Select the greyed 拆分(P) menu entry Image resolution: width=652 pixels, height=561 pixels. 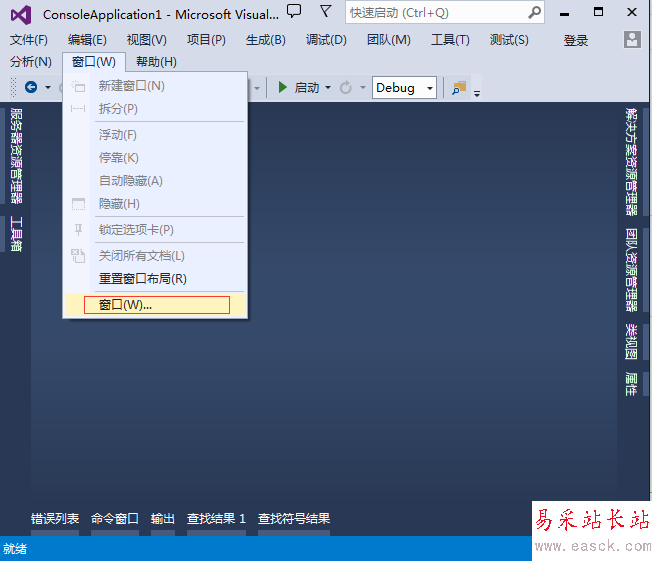click(155, 109)
